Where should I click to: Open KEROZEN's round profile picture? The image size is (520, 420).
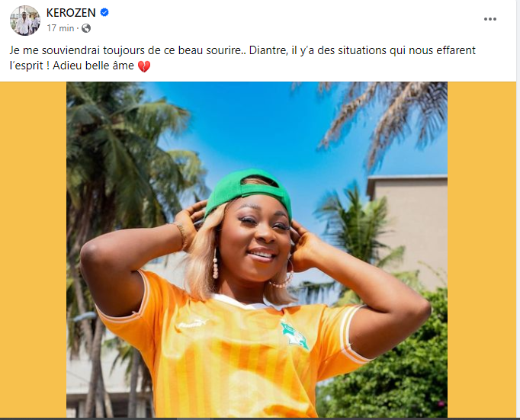pyautogui.click(x=25, y=21)
